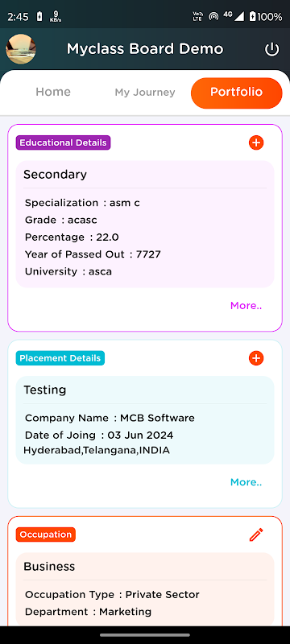
Task: Open the Secondary education card
Action: [145, 224]
